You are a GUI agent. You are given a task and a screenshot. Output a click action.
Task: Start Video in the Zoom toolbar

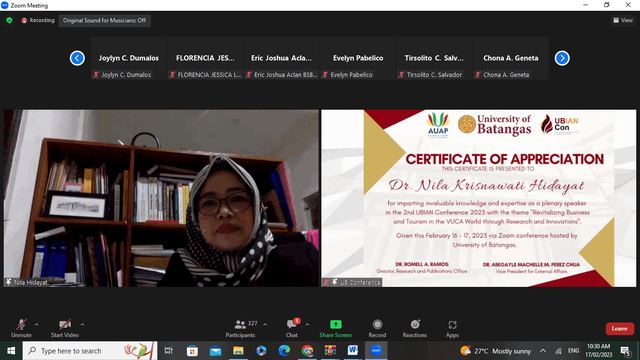65,328
